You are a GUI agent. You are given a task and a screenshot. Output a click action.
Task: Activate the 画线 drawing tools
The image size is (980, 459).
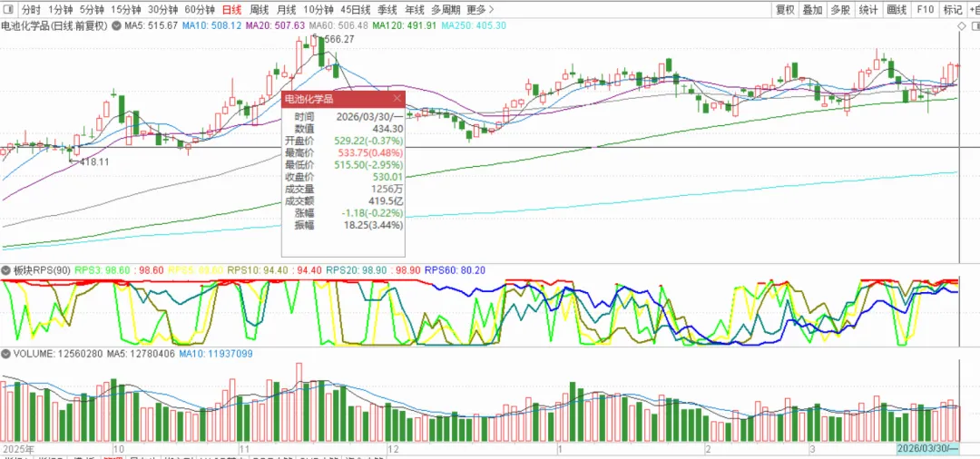pyautogui.click(x=897, y=10)
